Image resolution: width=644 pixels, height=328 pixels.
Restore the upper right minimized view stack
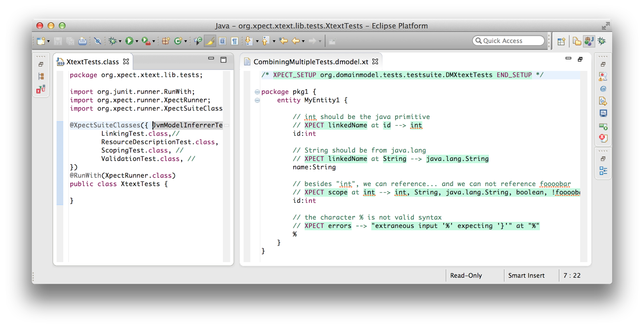click(x=603, y=64)
